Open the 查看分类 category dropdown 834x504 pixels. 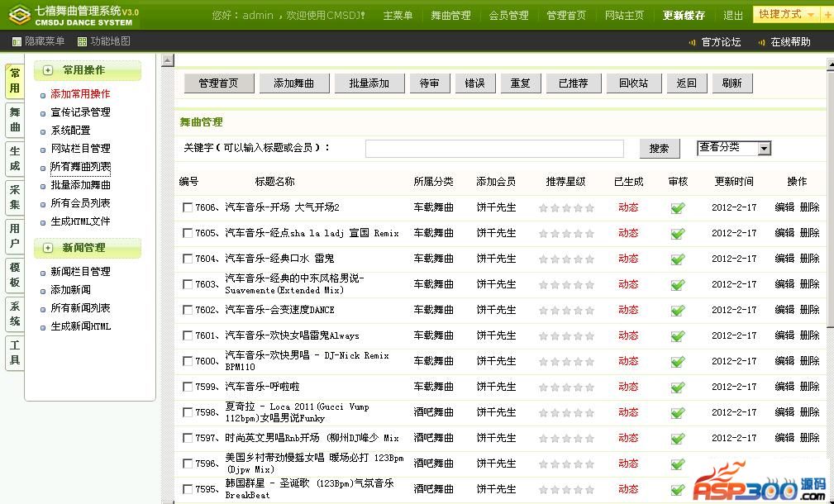[x=734, y=149]
